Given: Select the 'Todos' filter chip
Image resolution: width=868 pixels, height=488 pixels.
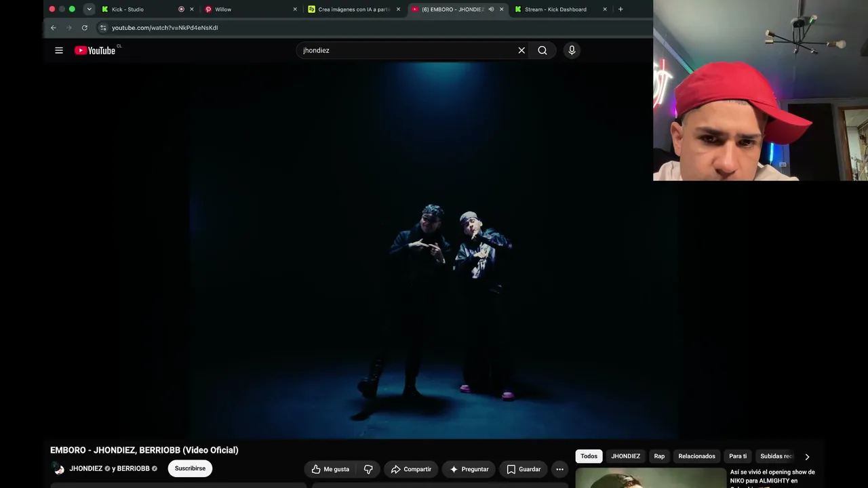Looking at the screenshot, I should [x=589, y=456].
